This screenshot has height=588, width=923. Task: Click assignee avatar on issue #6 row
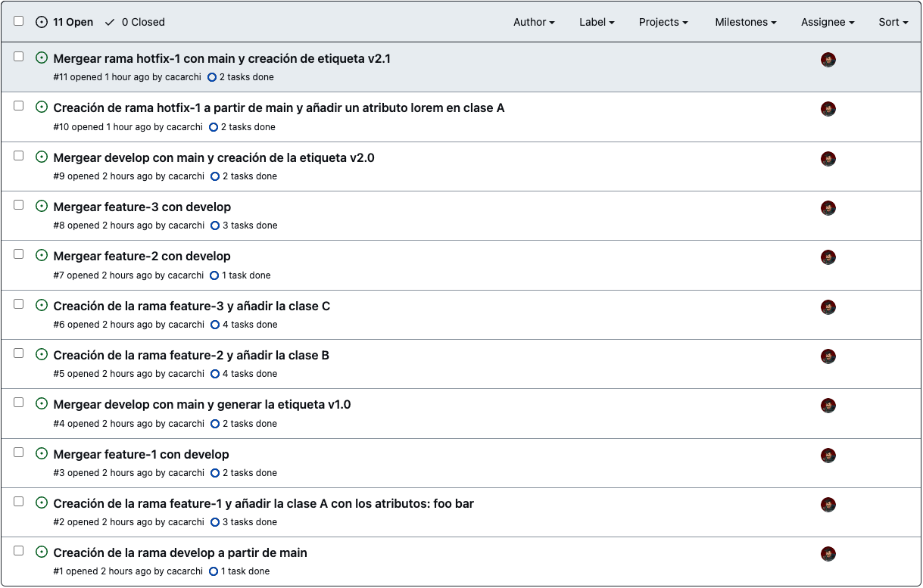(x=828, y=307)
